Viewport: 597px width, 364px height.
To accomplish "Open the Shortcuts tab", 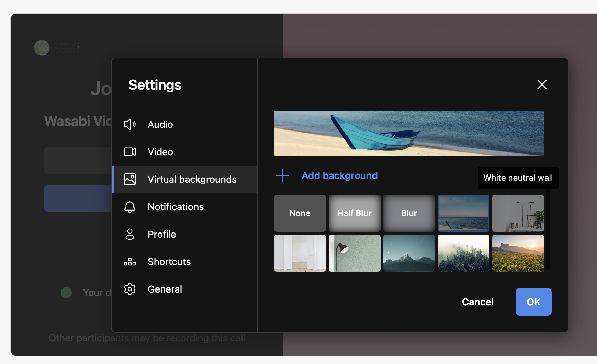I will pos(185,262).
